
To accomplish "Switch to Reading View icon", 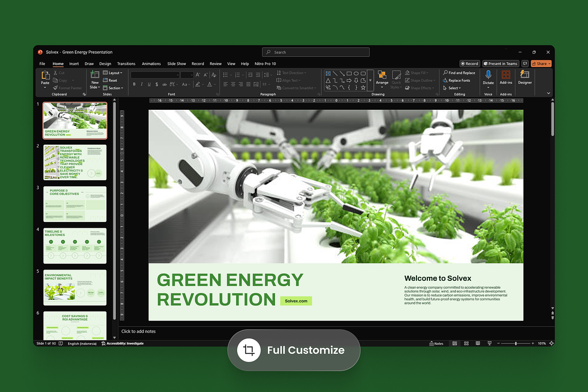I will coord(478,343).
